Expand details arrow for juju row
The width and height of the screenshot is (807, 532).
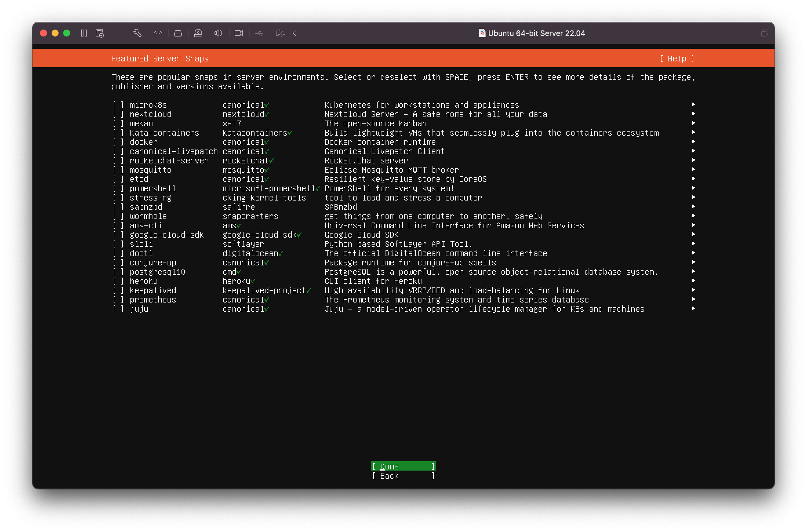click(x=693, y=309)
